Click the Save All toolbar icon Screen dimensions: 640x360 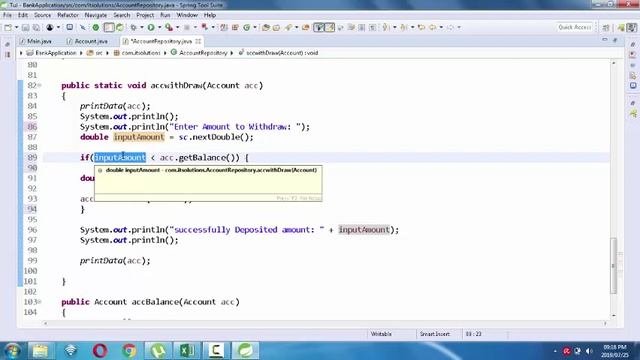click(36, 27)
